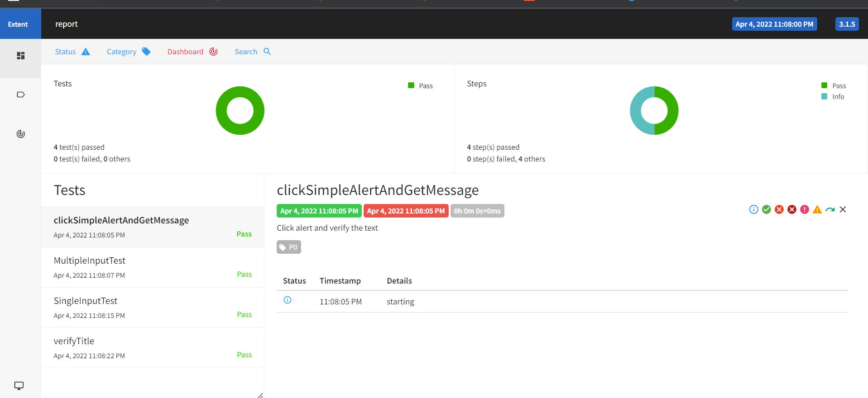868x398 pixels.
Task: Click the '4 step(s) passed' summary
Action: [x=493, y=147]
